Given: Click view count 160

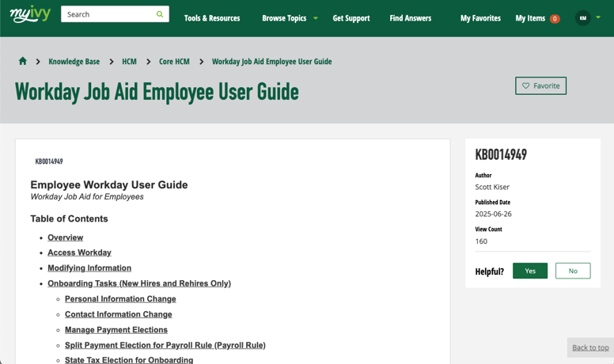Looking at the screenshot, I should coord(481,241).
